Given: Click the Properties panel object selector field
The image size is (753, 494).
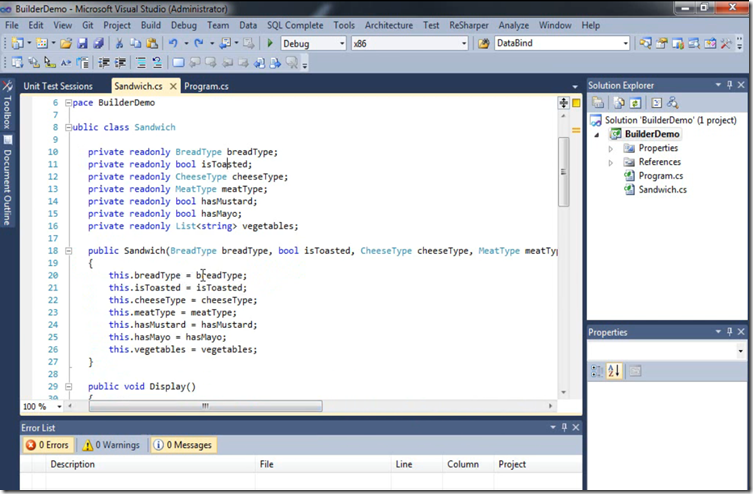Looking at the screenshot, I should pos(667,350).
